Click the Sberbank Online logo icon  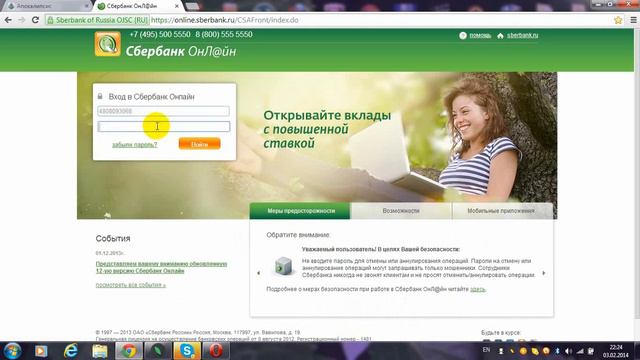click(108, 44)
